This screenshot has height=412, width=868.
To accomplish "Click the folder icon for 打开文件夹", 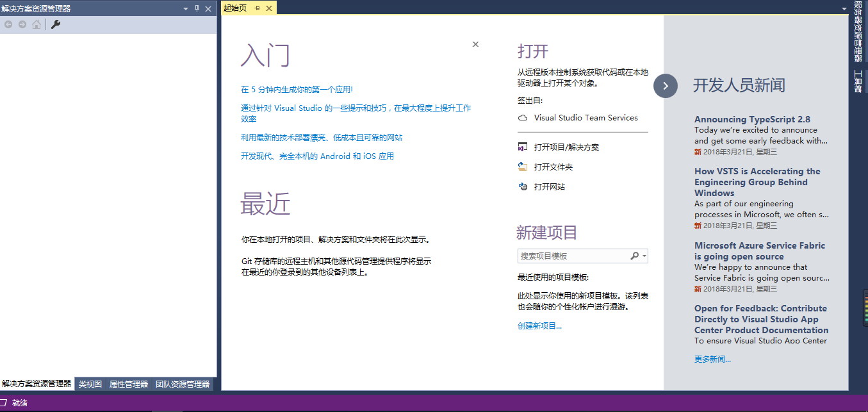I will (x=522, y=167).
